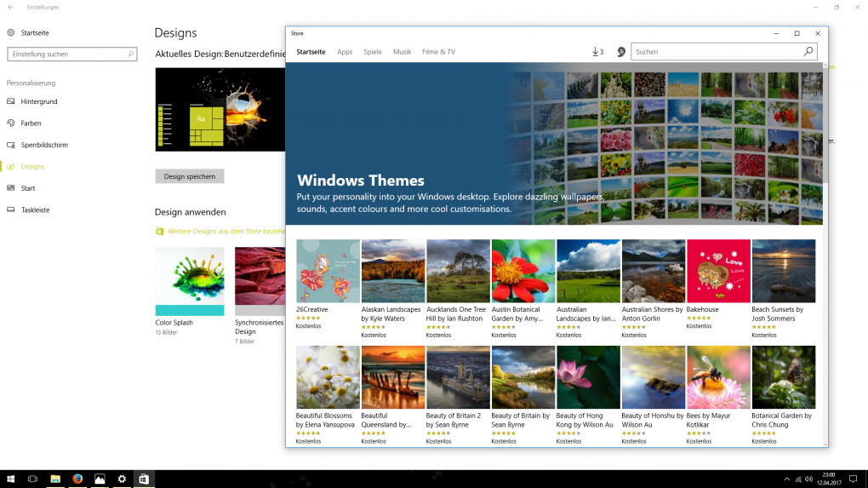Open Task View on the taskbar
The image size is (868, 488).
click(x=32, y=479)
